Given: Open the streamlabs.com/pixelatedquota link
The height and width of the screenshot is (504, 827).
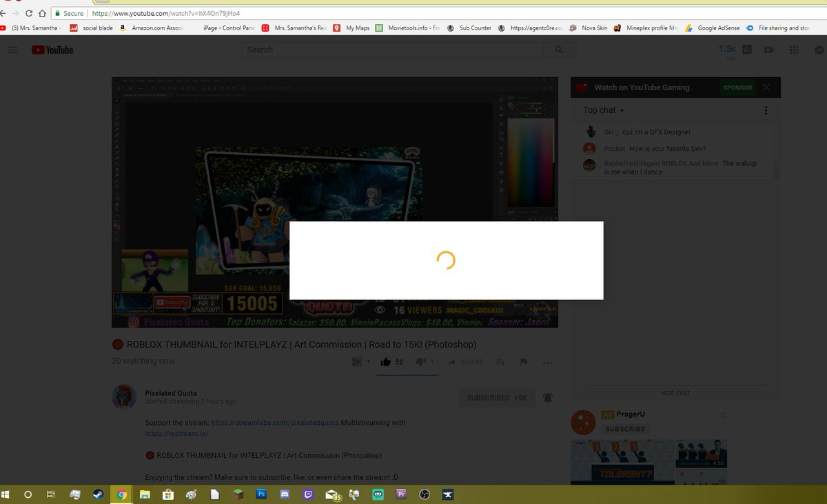Looking at the screenshot, I should click(x=275, y=423).
